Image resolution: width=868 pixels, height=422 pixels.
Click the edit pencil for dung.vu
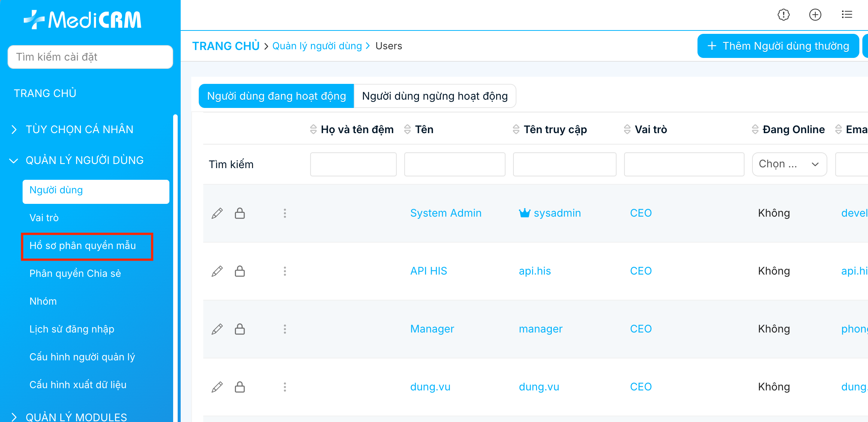[x=217, y=387]
